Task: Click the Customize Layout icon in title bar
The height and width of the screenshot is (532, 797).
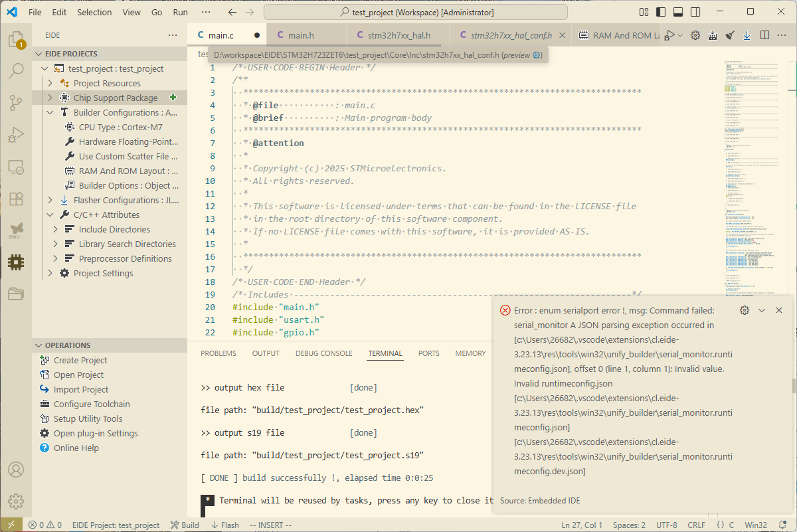Action: [x=644, y=12]
